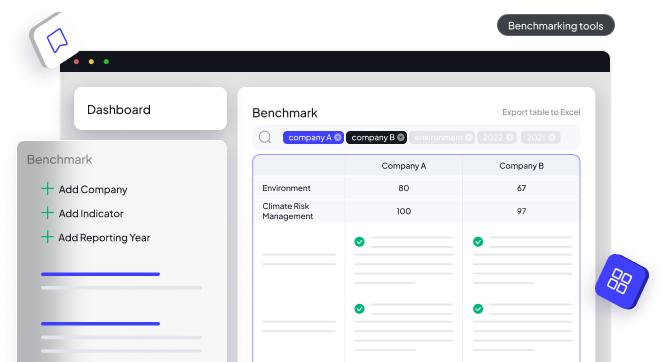Screen dimensions: 670x362
Task: Click the Environment score 80
Action: [403, 188]
